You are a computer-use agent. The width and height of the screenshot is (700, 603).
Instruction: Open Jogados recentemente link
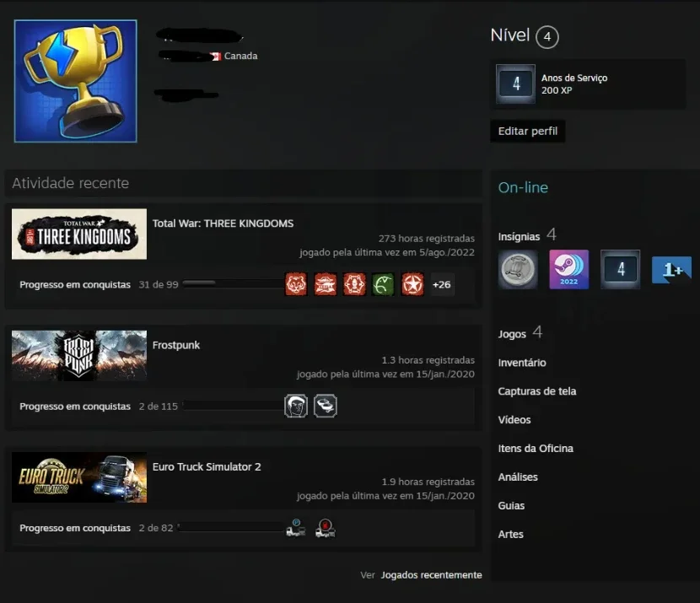[x=431, y=575]
